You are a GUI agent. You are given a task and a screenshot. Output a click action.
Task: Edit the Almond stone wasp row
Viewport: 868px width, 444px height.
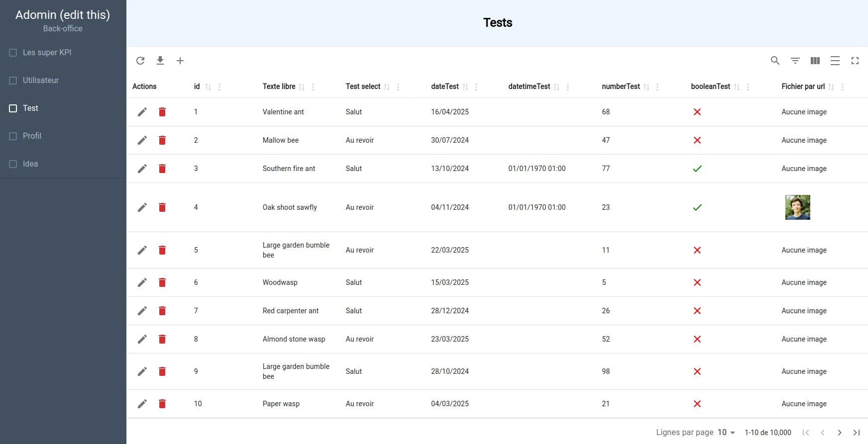click(x=142, y=339)
